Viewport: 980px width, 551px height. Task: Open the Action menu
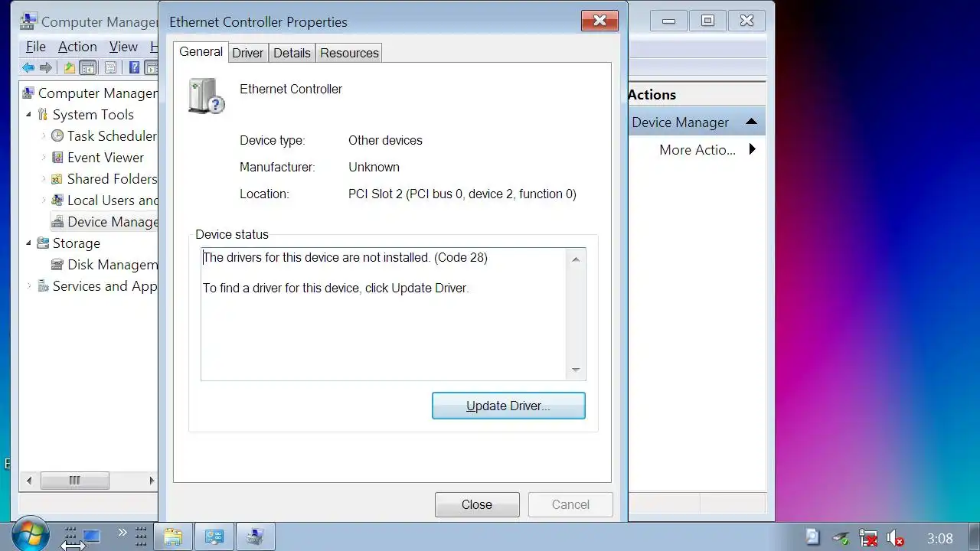click(x=77, y=47)
